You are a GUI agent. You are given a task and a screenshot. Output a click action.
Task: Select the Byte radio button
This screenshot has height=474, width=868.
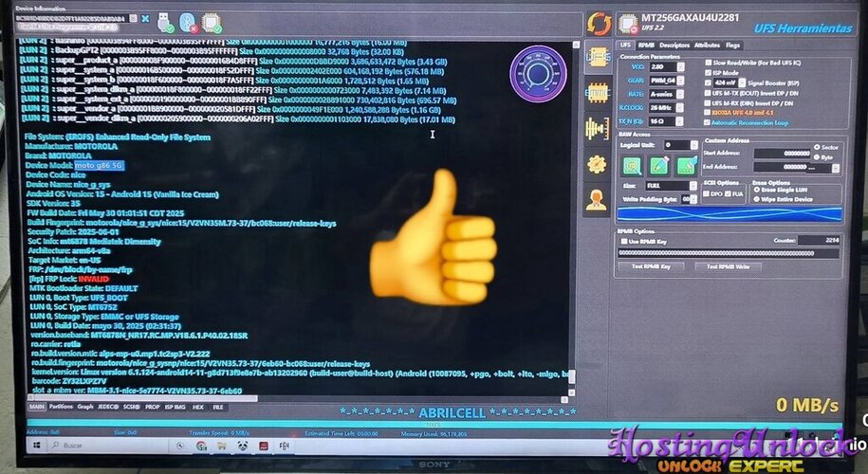click(817, 157)
